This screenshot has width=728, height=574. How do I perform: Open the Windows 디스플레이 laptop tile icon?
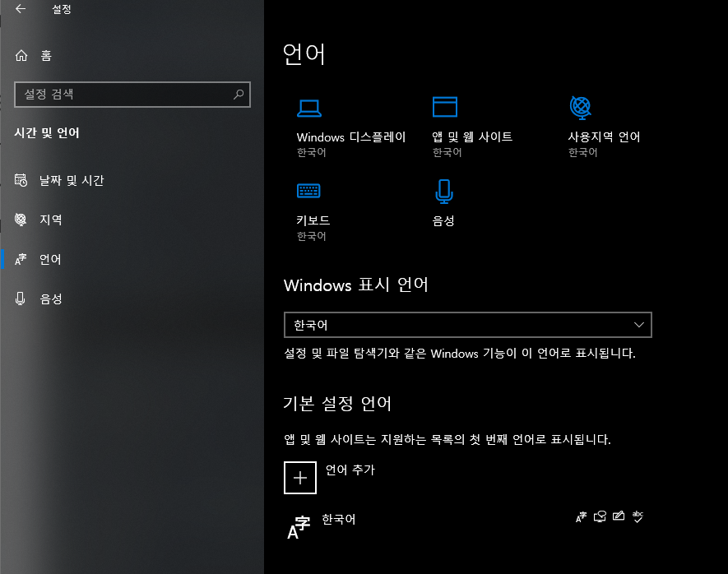tap(309, 108)
